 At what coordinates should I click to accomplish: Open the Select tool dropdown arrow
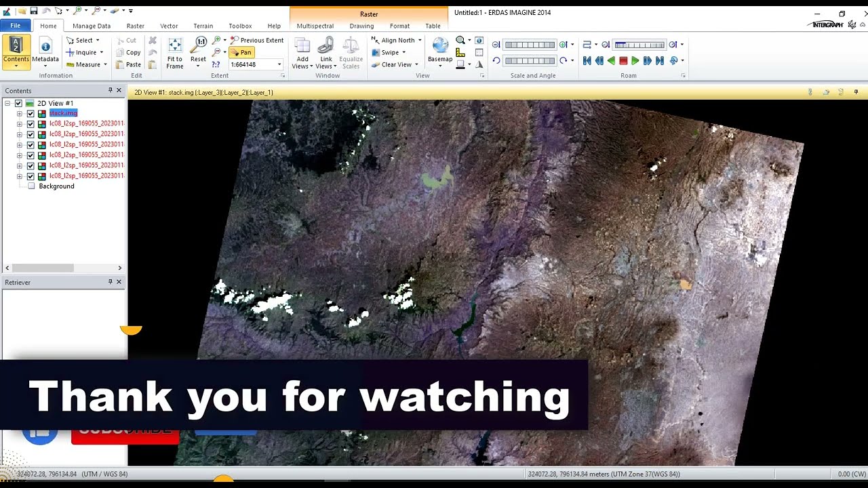coord(98,41)
